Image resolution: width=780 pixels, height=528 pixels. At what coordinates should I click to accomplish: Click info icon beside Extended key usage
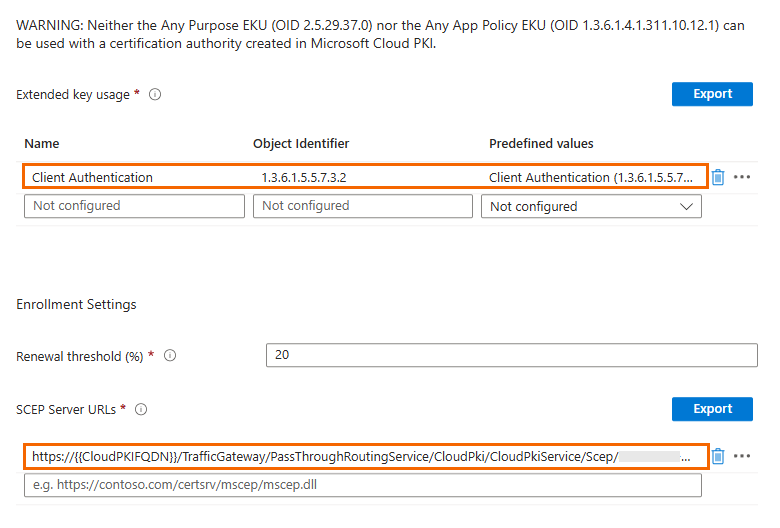(155, 95)
